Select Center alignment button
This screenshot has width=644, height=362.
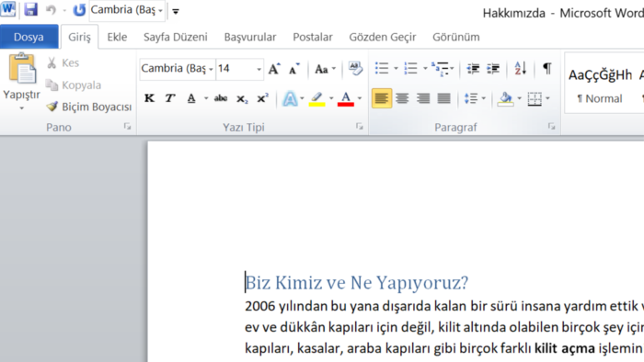click(402, 98)
